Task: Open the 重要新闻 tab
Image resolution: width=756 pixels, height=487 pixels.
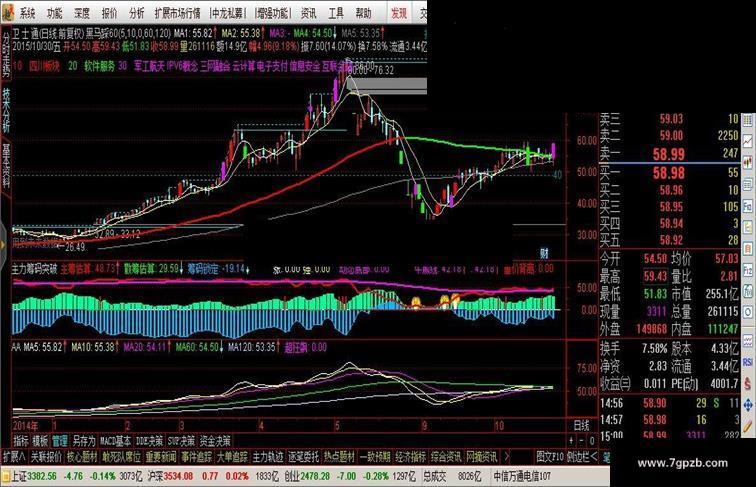Action: [x=161, y=456]
